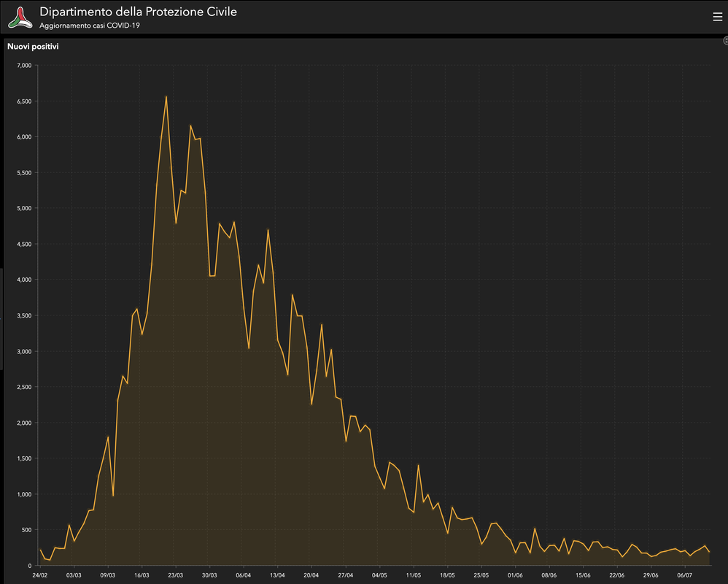Click the 'Nuovi positivi' chart title

coord(33,47)
